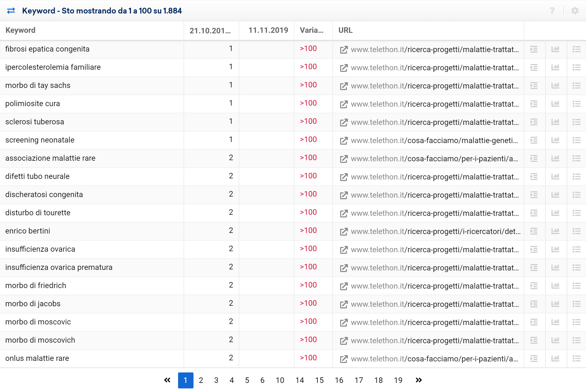
Task: Open list options icon for associazione malattie rare
Action: [576, 159]
